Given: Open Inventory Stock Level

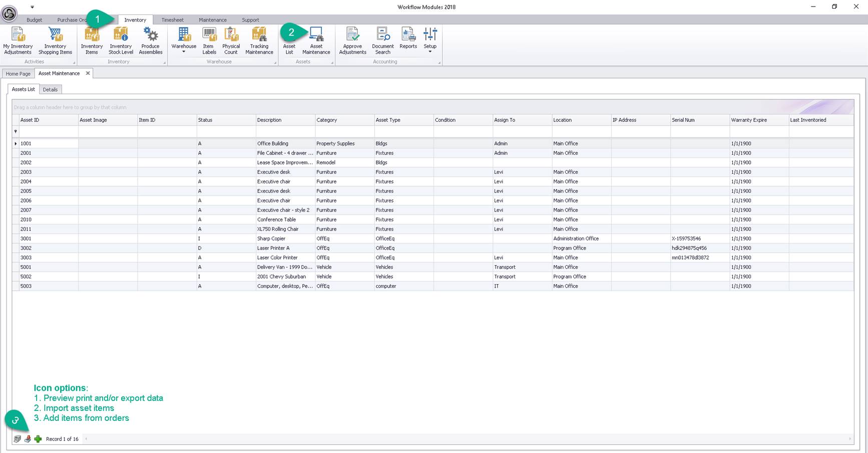Looking at the screenshot, I should point(121,41).
